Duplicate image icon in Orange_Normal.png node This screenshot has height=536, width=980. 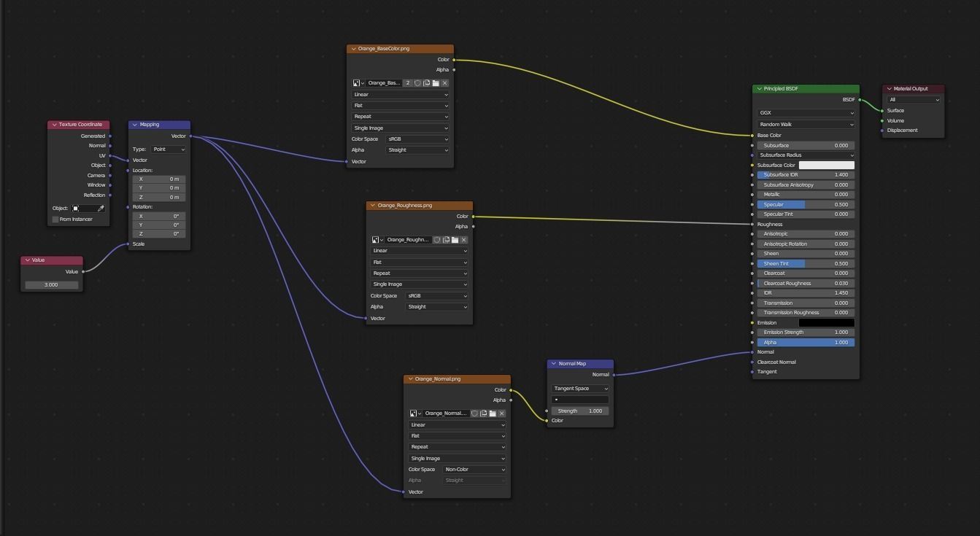point(483,413)
